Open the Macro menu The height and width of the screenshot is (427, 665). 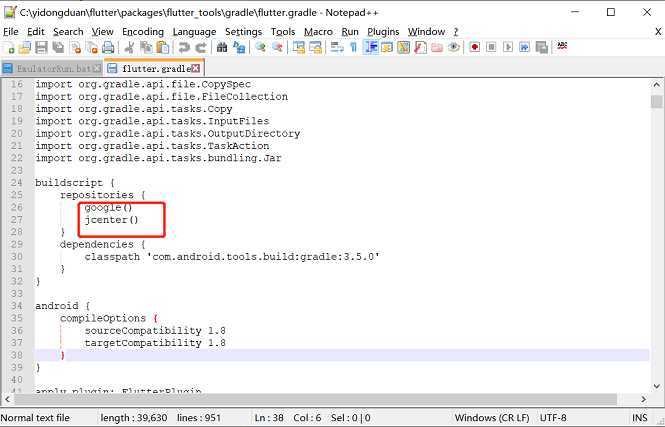point(318,32)
